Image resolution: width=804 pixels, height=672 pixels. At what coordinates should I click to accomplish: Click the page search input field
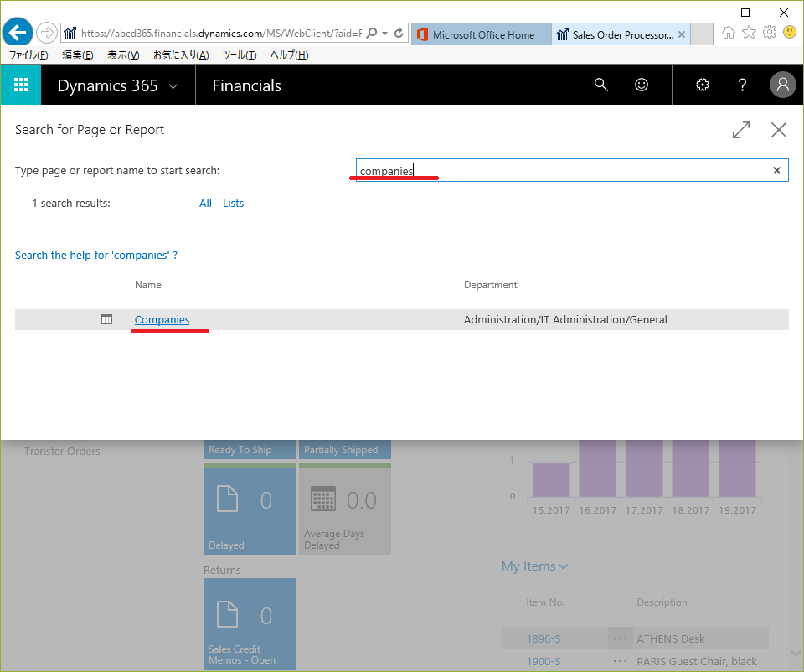click(x=572, y=170)
